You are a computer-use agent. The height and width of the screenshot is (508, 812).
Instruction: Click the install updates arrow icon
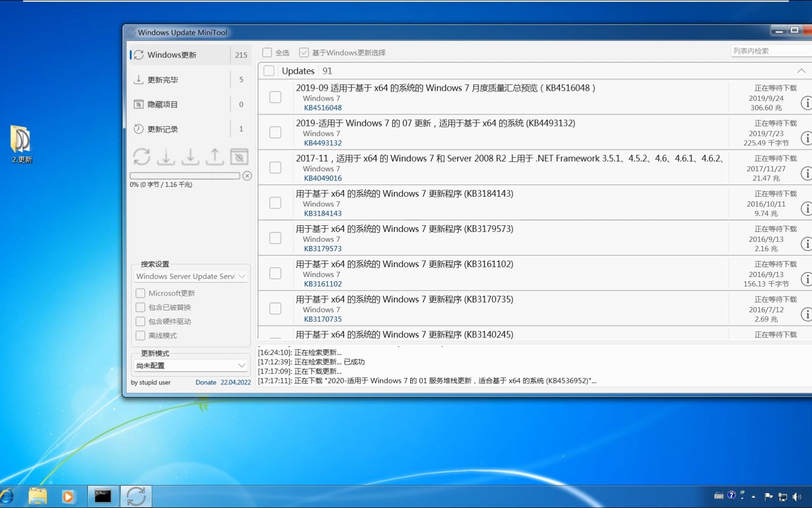(x=190, y=157)
